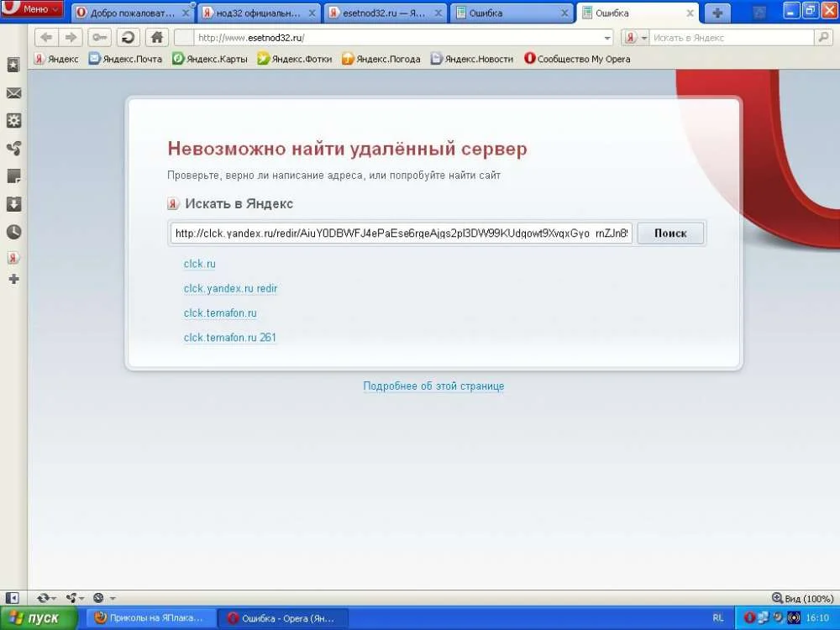The width and height of the screenshot is (840, 630).
Task: Open the Bookmarks star panel
Action: [x=13, y=65]
